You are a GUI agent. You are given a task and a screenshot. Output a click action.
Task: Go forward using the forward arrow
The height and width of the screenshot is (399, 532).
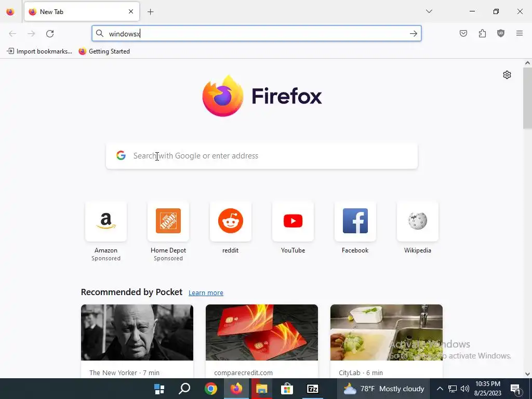point(31,34)
